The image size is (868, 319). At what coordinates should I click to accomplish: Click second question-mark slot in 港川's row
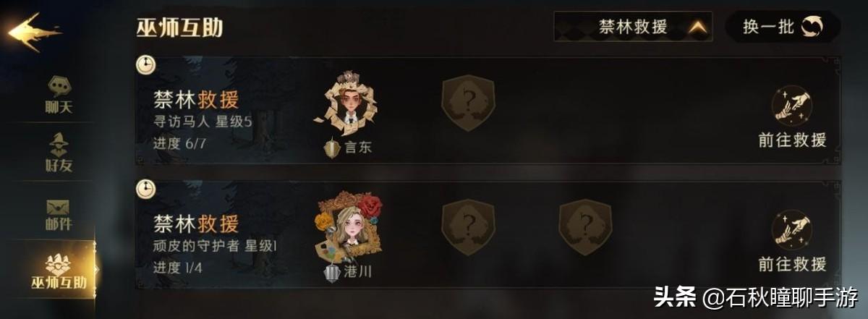point(585,227)
